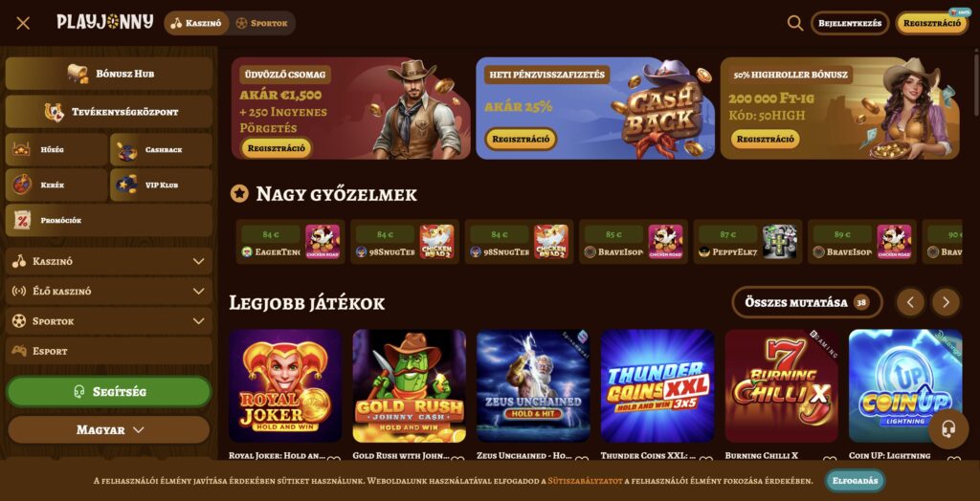Show the next games with the right arrow
The height and width of the screenshot is (501, 980).
click(x=946, y=302)
